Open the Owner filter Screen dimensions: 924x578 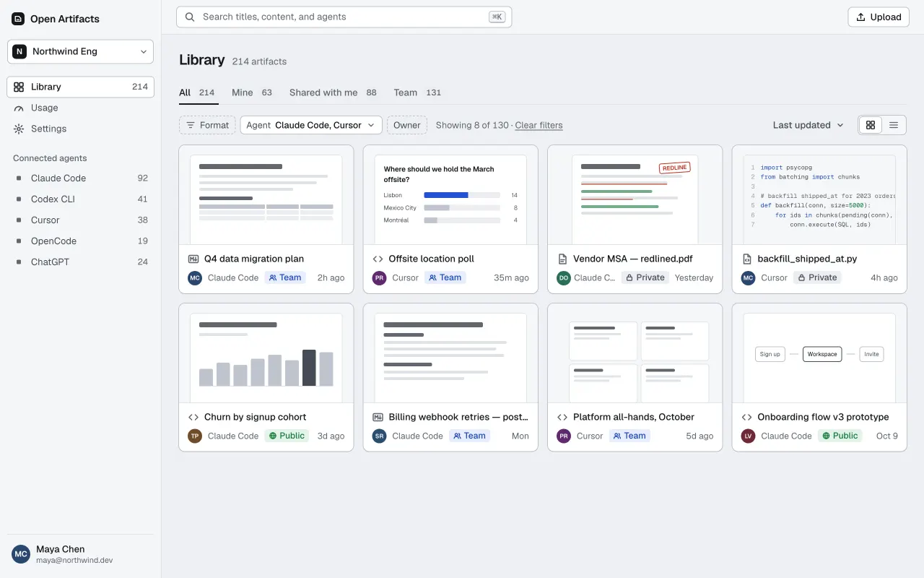407,125
